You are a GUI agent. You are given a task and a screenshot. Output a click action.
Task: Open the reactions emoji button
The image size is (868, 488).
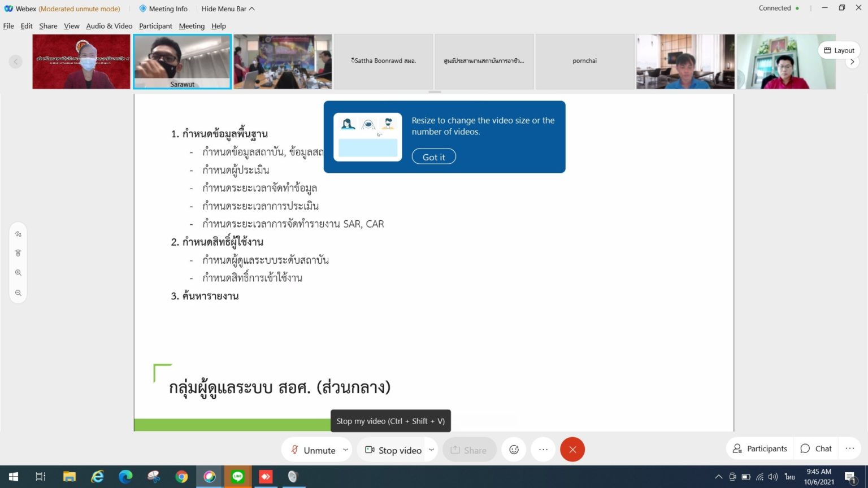(514, 450)
